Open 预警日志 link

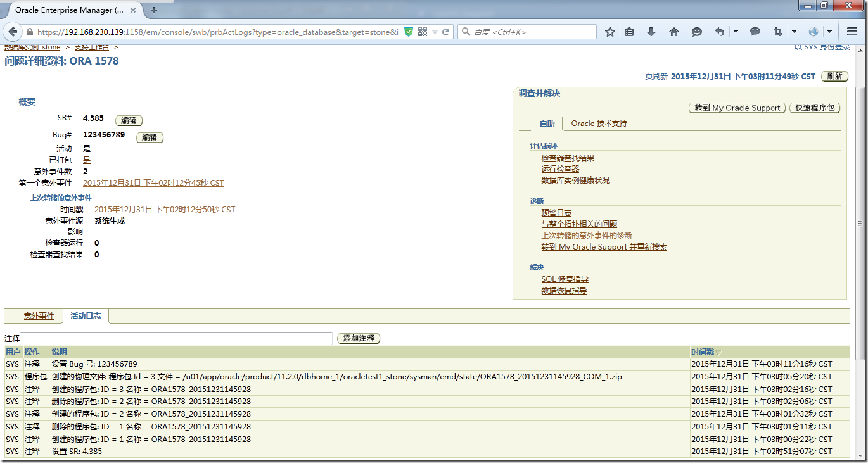[556, 213]
